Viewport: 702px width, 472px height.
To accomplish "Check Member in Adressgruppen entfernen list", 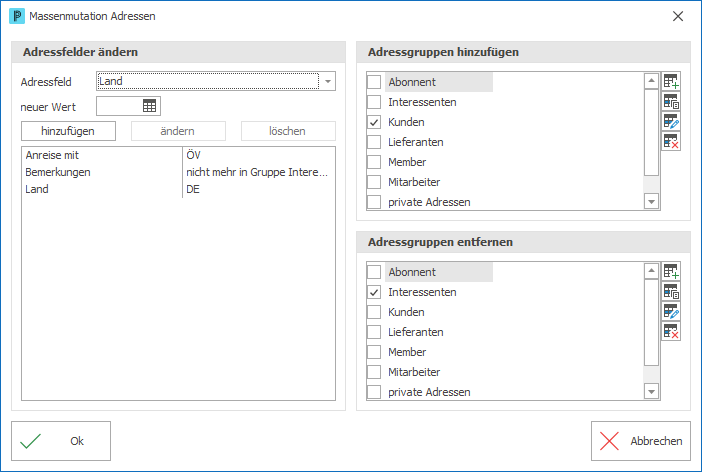I will point(374,352).
